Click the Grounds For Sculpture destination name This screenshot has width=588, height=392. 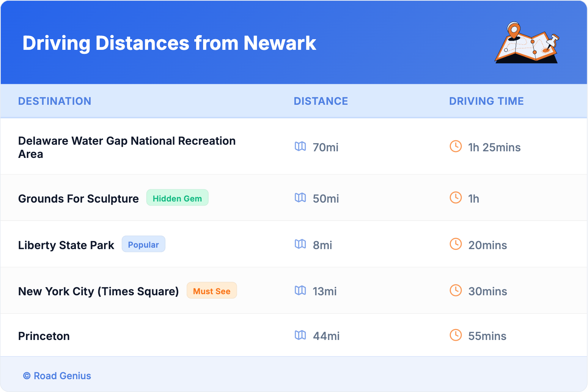pyautogui.click(x=78, y=199)
